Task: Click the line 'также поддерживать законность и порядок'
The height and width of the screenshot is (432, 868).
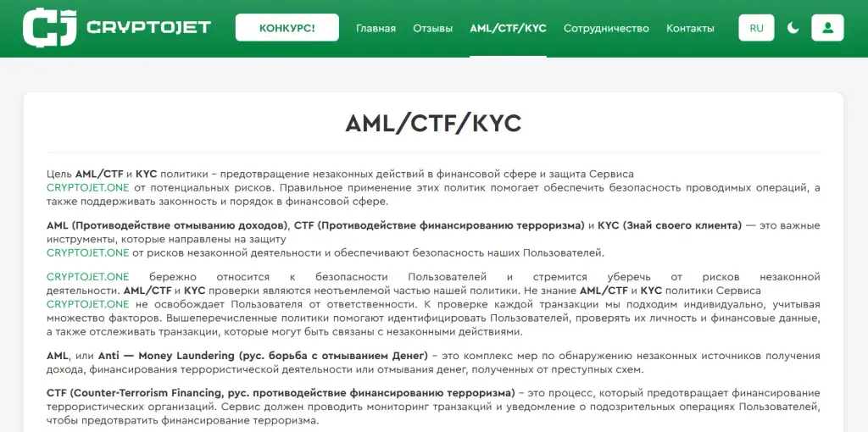Action: (218, 202)
